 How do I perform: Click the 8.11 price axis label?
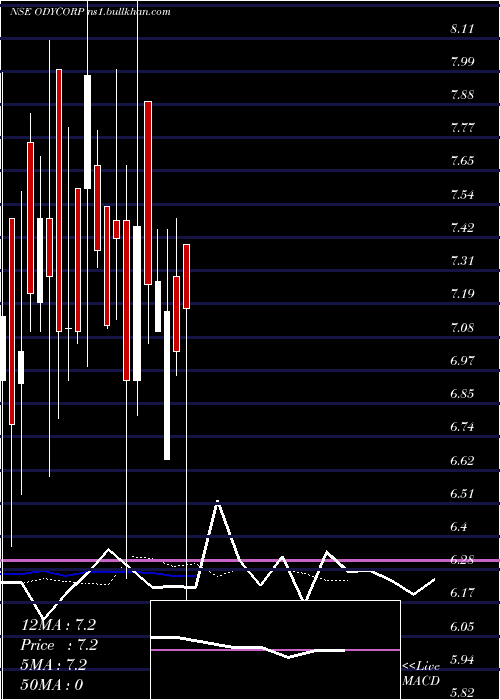(462, 29)
